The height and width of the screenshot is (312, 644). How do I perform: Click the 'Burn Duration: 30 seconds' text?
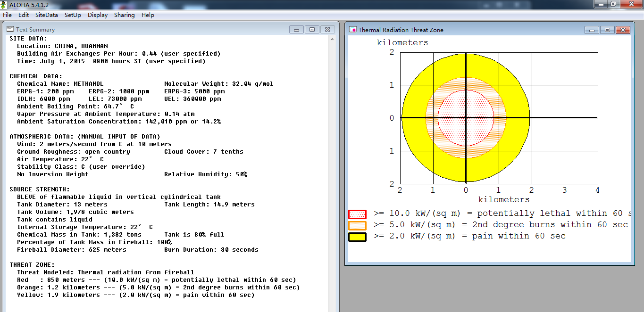point(211,250)
